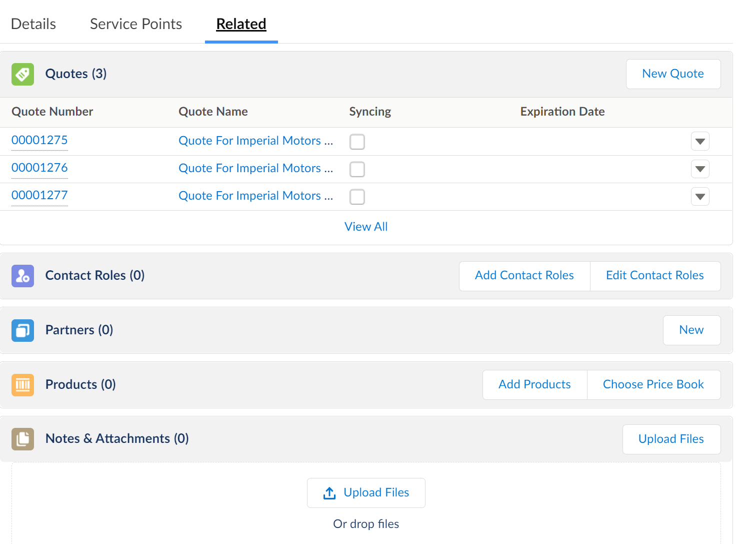Click the 'Or drop files' text
756x544 pixels.
(366, 524)
